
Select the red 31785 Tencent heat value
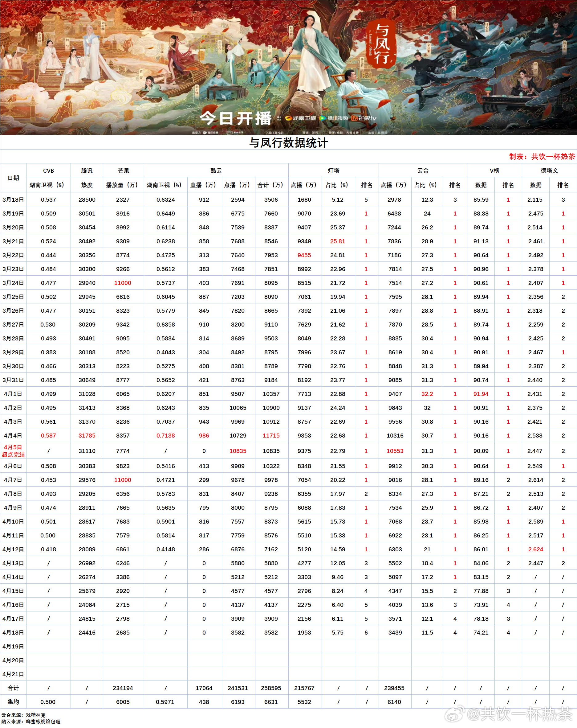tap(87, 436)
